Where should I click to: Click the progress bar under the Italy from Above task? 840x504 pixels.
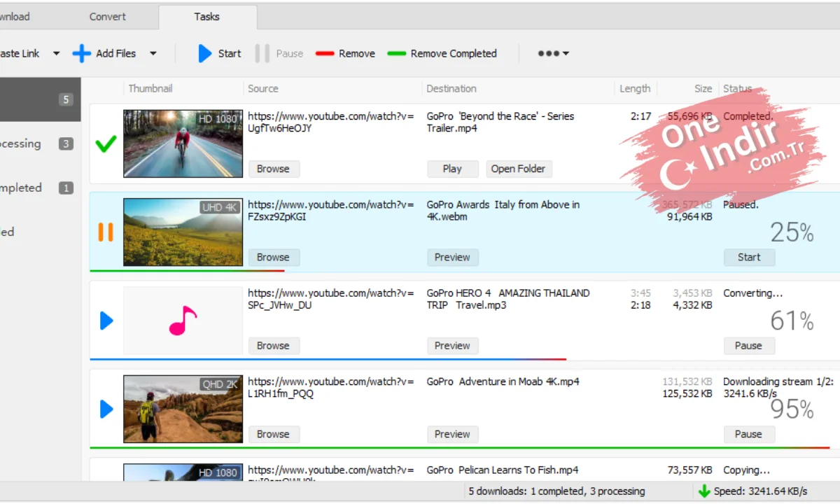(x=188, y=271)
